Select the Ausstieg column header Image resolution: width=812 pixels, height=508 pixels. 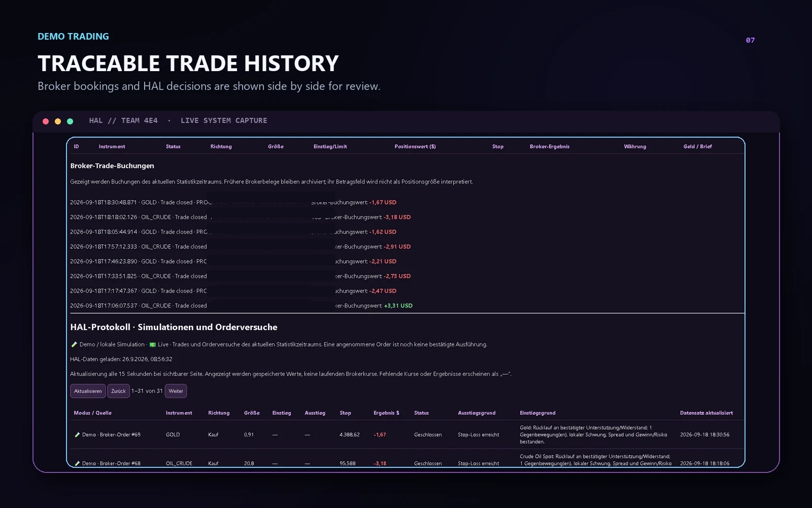tap(315, 413)
